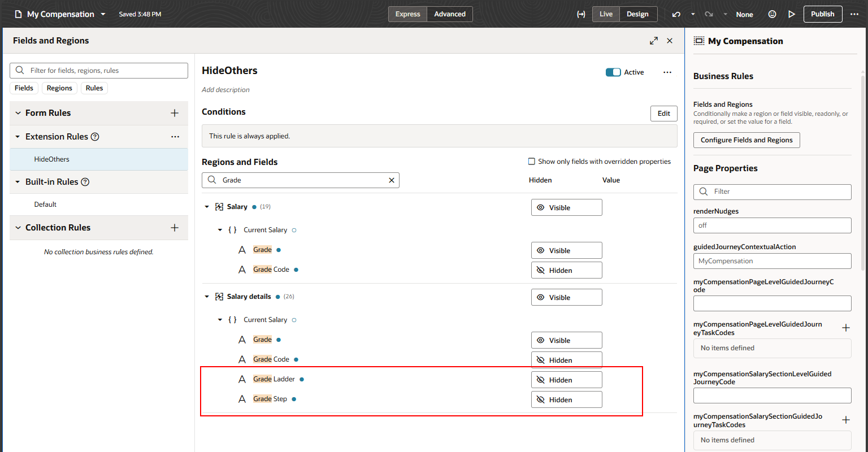The height and width of the screenshot is (452, 868).
Task: Click the renderNudges input field
Action: point(772,225)
